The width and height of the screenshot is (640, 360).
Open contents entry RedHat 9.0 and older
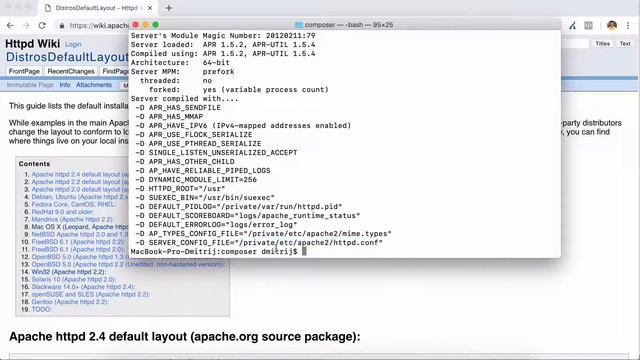click(x=62, y=212)
